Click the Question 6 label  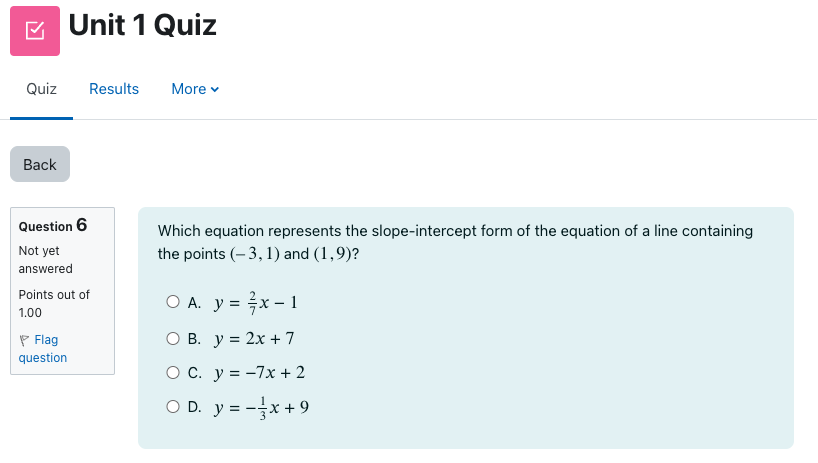53,226
